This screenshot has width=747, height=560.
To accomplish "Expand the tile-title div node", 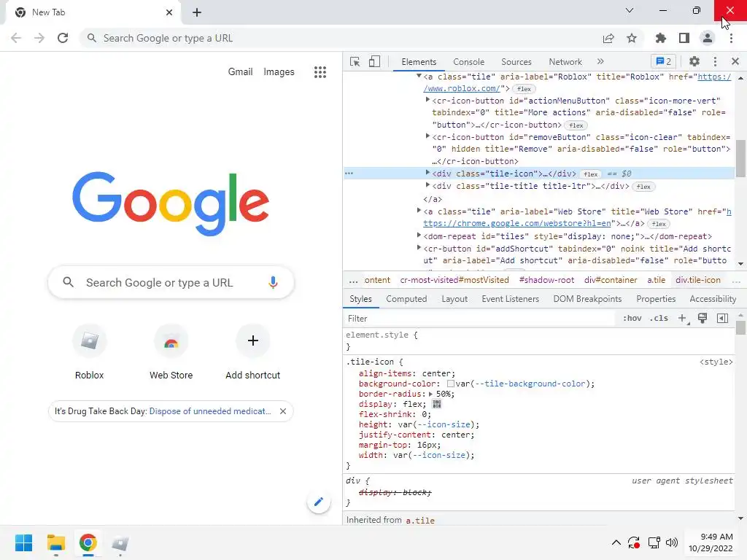I will point(427,185).
